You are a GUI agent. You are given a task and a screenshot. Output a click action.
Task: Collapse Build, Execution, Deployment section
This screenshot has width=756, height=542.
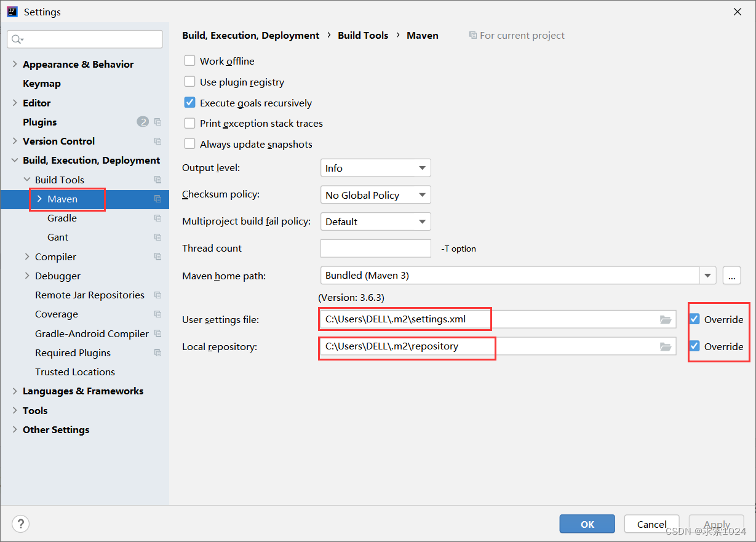[x=15, y=160]
